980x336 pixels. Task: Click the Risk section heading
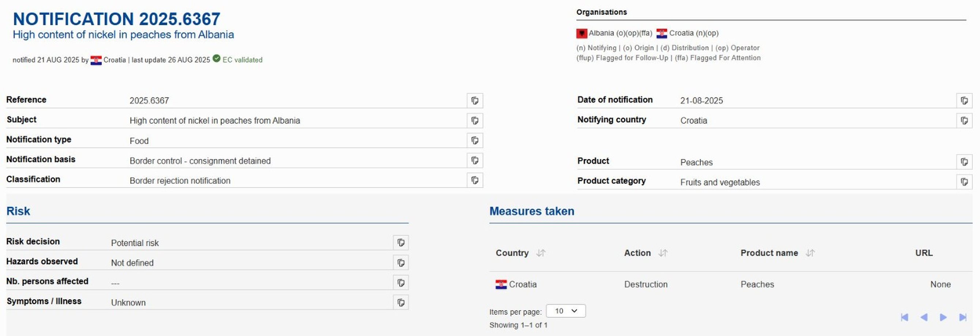click(18, 211)
